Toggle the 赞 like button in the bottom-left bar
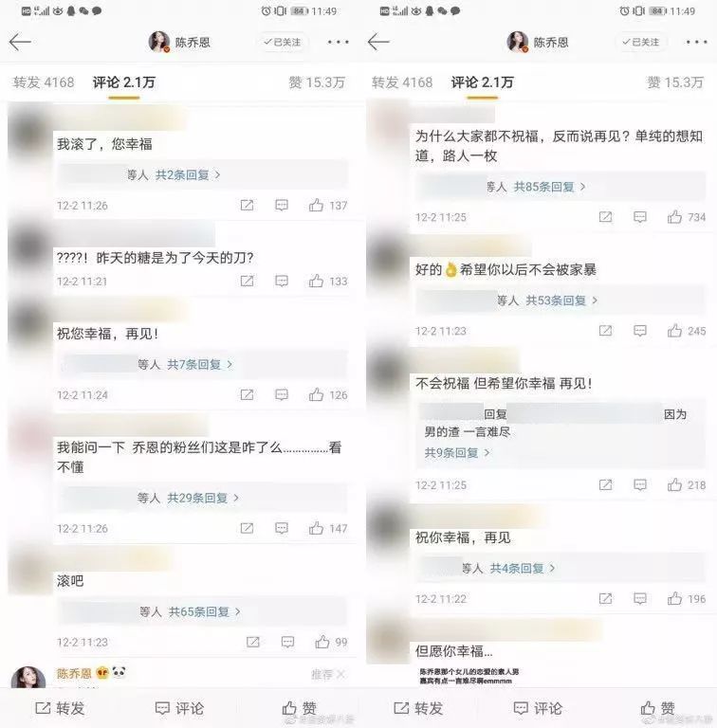 click(300, 708)
